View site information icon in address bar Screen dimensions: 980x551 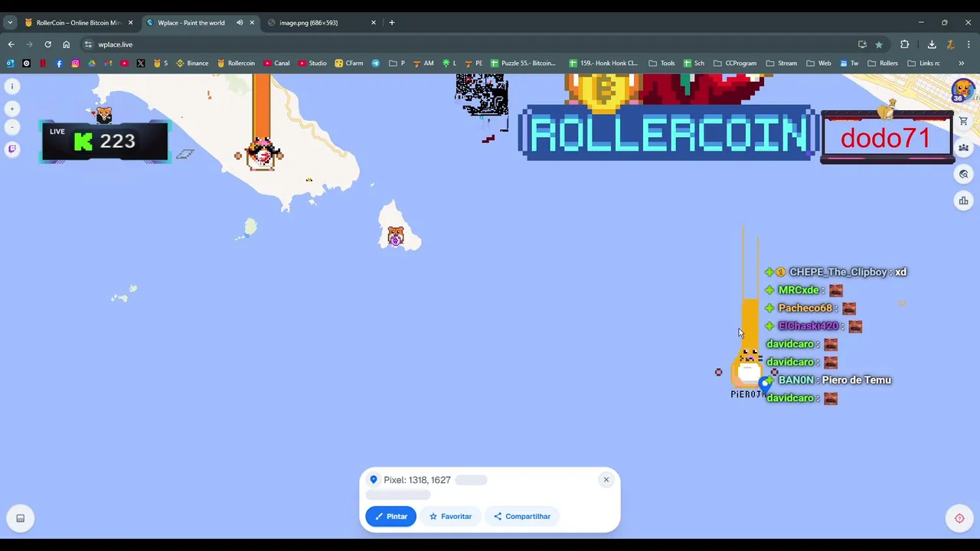(x=88, y=44)
